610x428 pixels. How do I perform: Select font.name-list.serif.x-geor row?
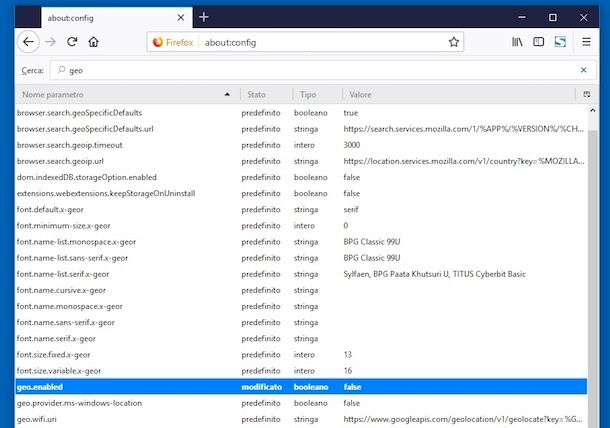coord(301,274)
